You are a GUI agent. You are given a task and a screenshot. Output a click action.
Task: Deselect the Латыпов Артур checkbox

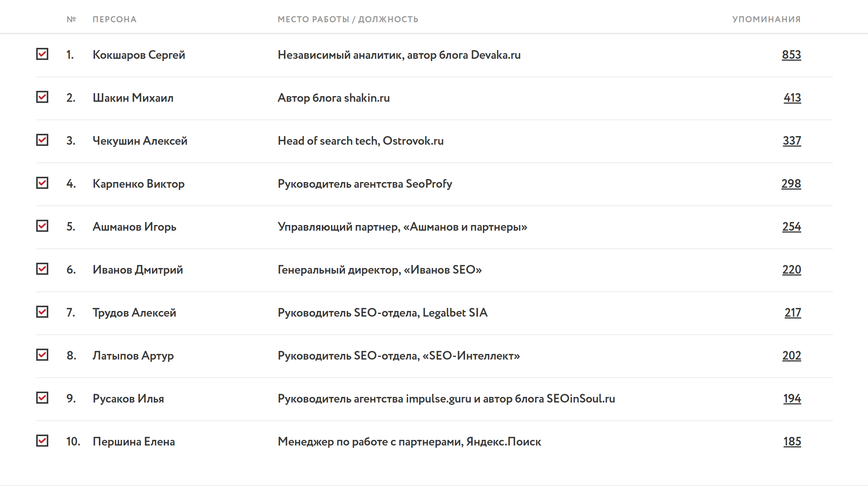pyautogui.click(x=42, y=355)
